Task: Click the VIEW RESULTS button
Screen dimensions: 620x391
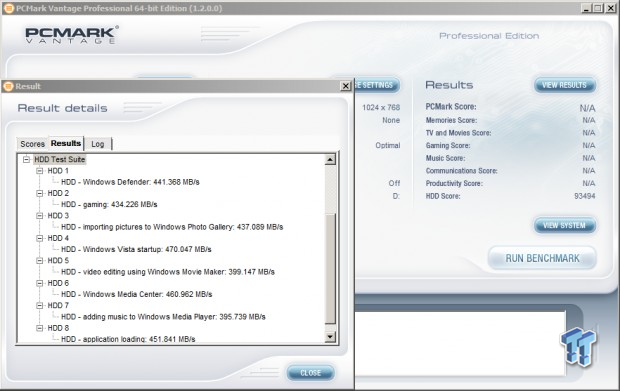Action: (x=564, y=85)
